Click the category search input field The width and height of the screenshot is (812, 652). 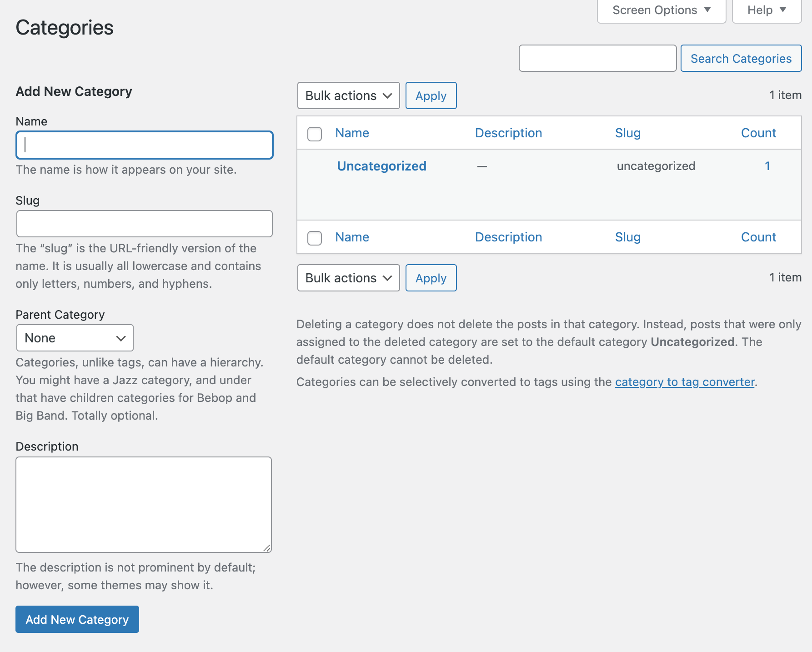pyautogui.click(x=597, y=58)
